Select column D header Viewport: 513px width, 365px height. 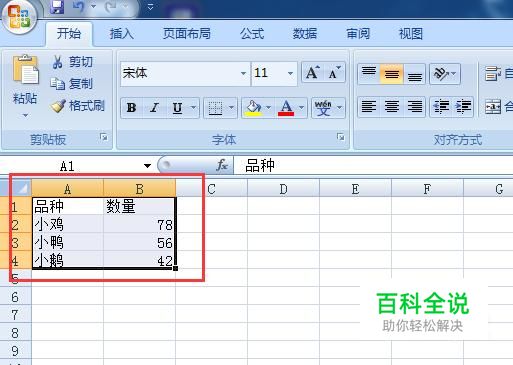tap(283, 189)
